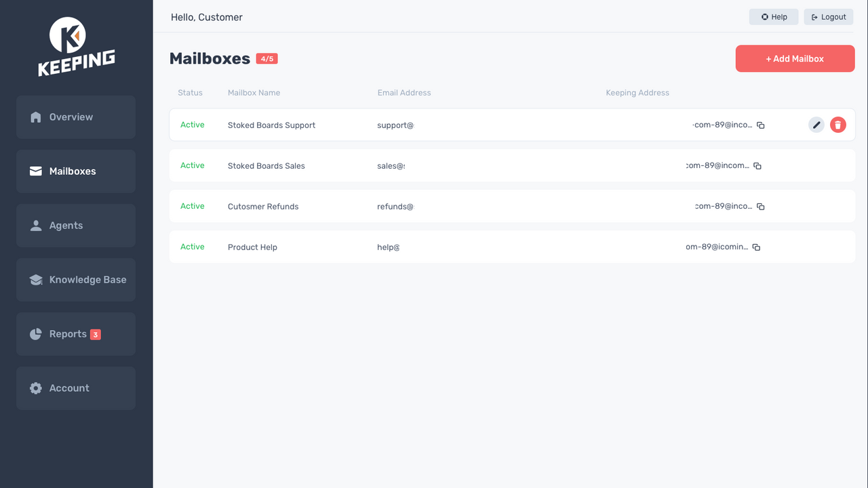Copy the Keeping address for Cutosmer Refunds

760,206
